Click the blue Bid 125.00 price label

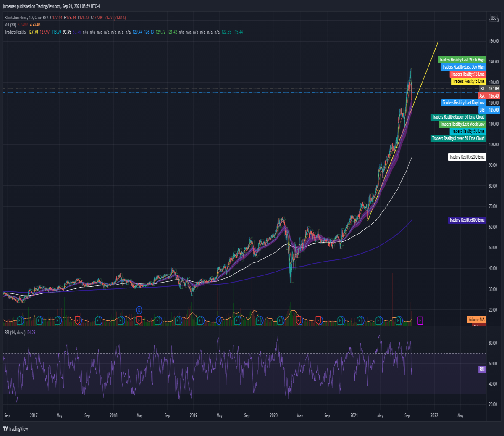(x=489, y=110)
